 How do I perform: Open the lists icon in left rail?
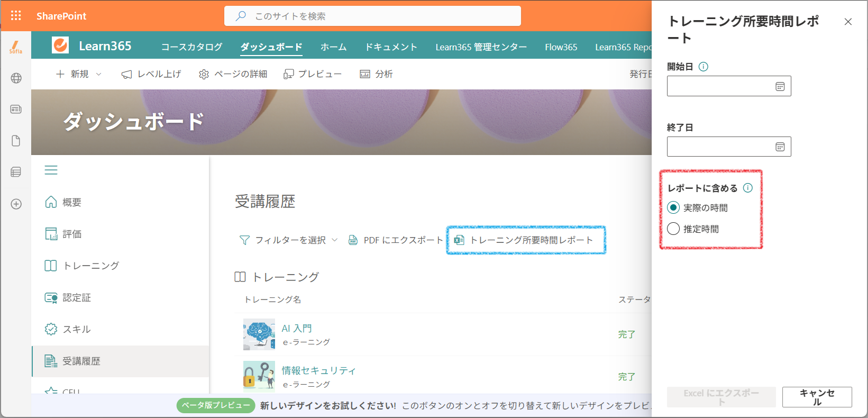(x=16, y=172)
